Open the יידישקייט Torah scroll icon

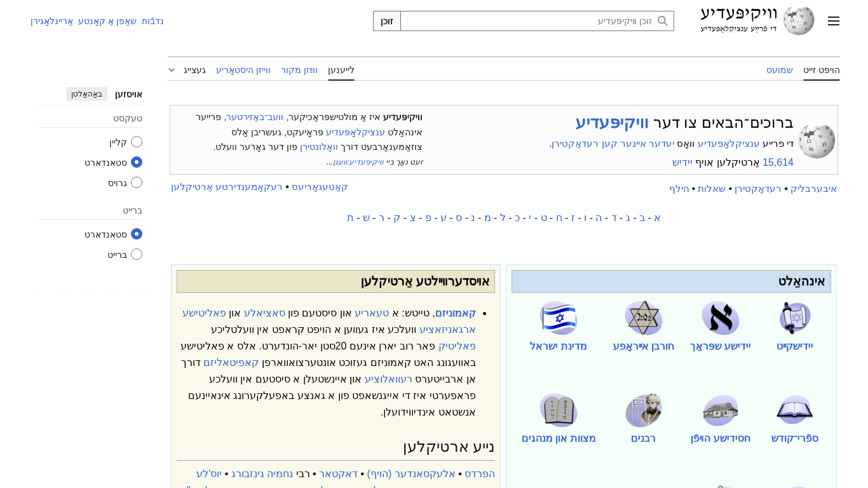795,318
